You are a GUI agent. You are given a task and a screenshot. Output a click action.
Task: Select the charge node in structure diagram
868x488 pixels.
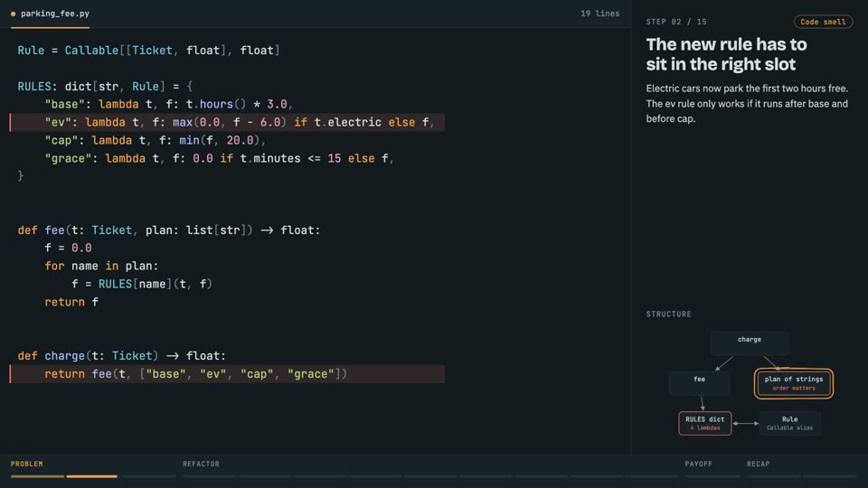tap(750, 343)
